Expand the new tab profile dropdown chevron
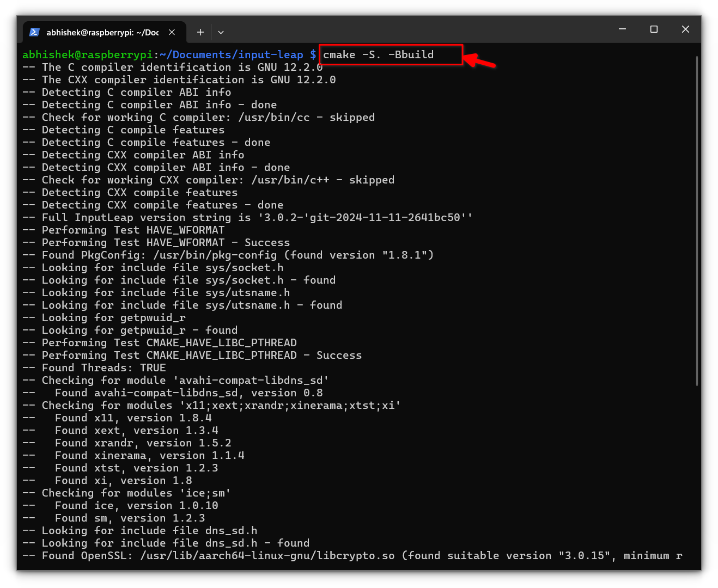Image resolution: width=718 pixels, height=588 pixels. tap(221, 32)
